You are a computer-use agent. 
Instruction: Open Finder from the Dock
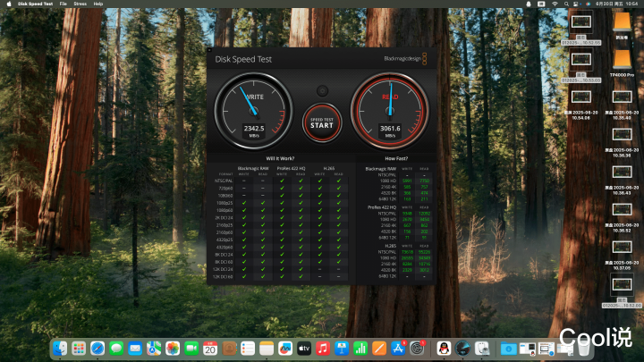(60, 349)
